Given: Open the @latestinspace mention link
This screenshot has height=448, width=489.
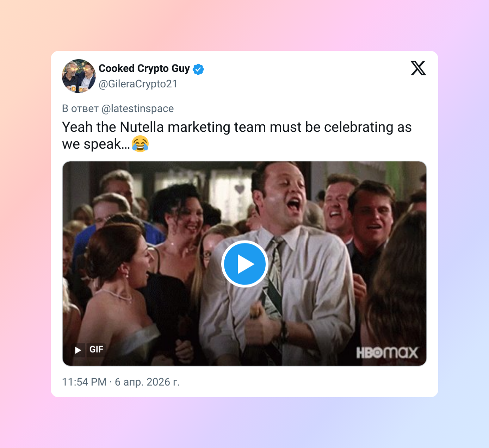Looking at the screenshot, I should pyautogui.click(x=137, y=108).
